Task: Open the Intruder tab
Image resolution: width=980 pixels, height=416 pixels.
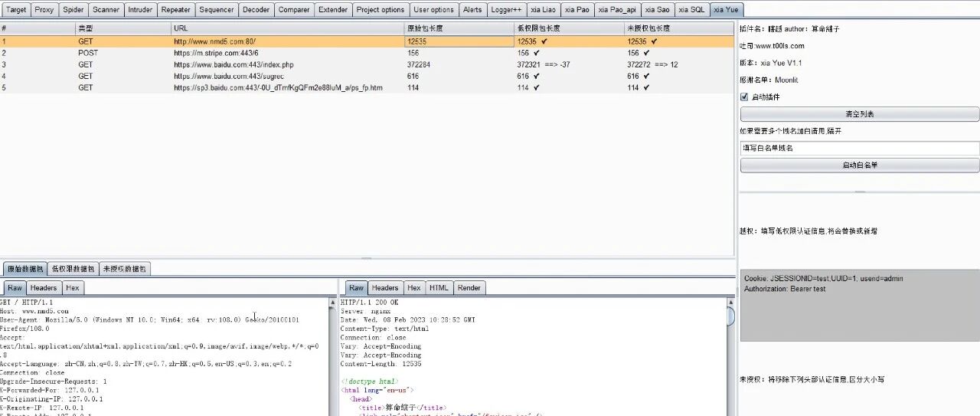Action: tap(140, 10)
